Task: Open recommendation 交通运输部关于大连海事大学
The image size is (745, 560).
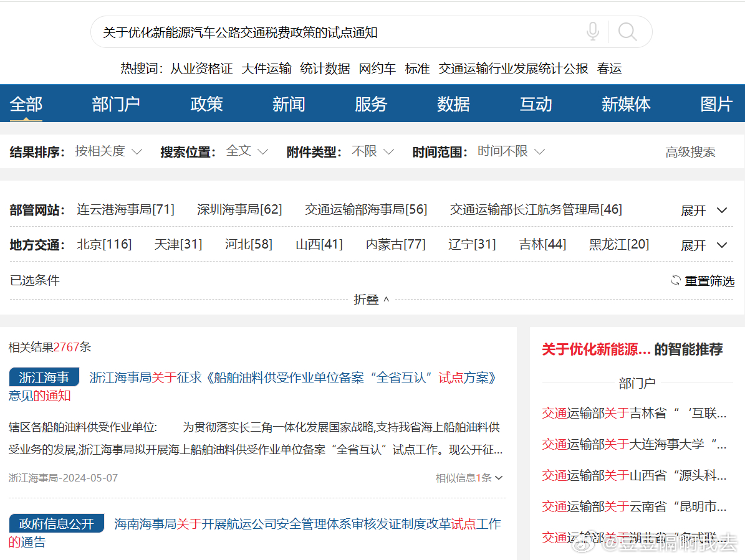Action: 634,444
